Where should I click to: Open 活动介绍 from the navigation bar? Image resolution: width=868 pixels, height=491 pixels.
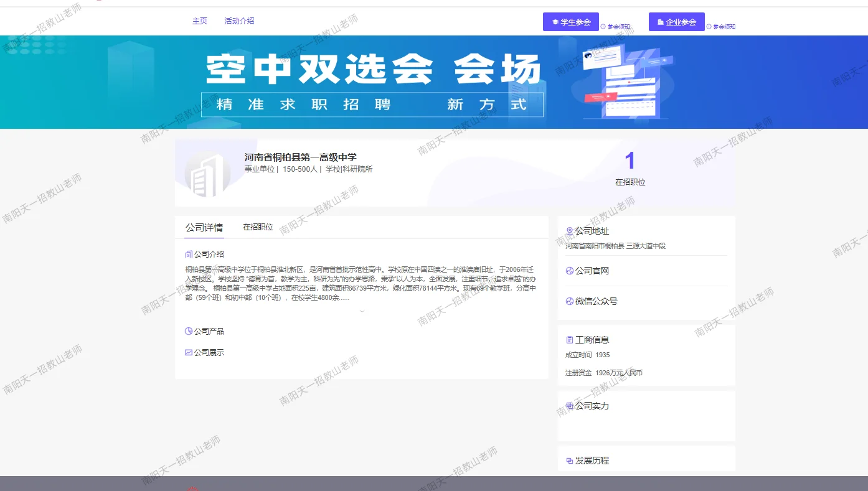[239, 21]
